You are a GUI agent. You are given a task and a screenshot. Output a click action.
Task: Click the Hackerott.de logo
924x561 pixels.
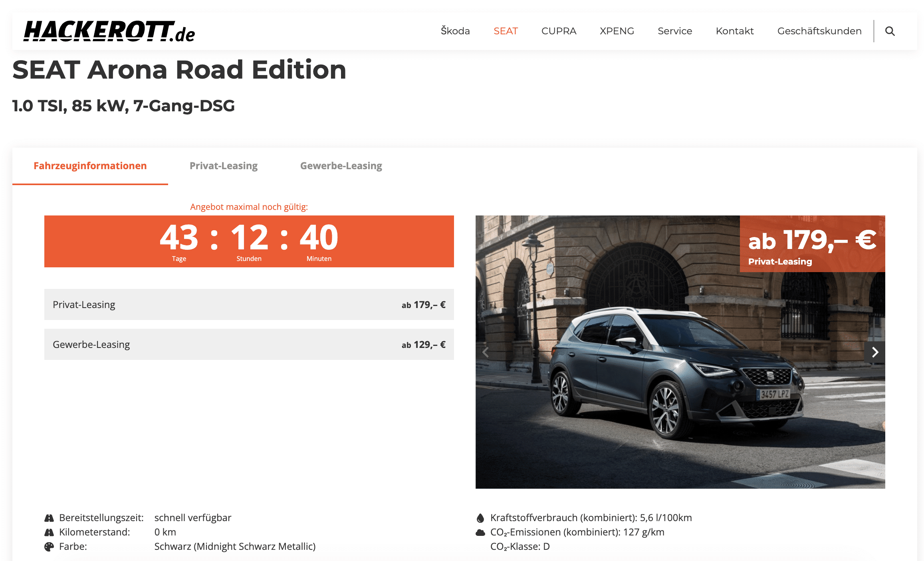[109, 31]
